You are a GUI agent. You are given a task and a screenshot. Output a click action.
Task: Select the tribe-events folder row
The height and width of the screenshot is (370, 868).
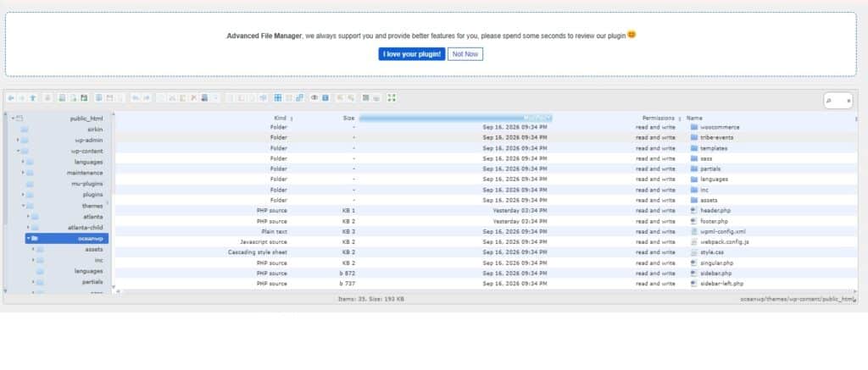pos(486,138)
